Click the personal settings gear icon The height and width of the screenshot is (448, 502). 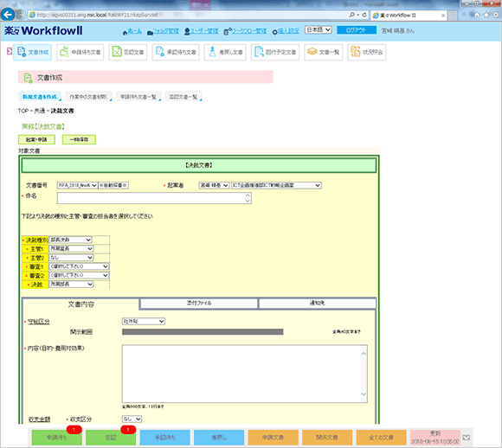point(274,32)
